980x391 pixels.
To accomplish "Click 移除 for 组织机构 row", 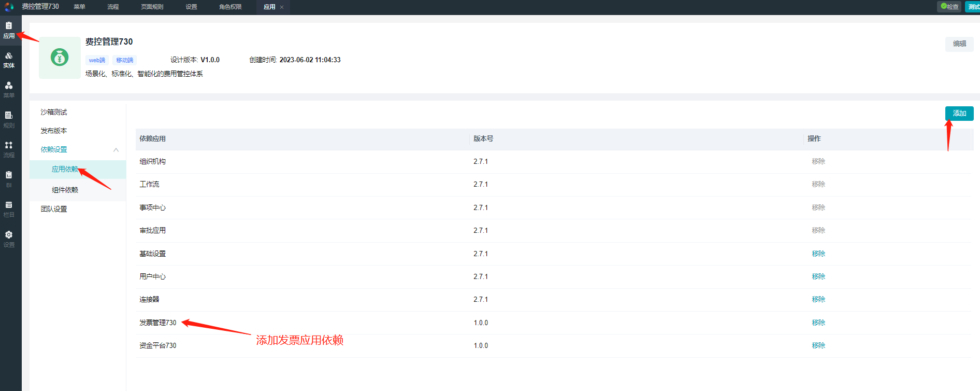I will (x=818, y=161).
